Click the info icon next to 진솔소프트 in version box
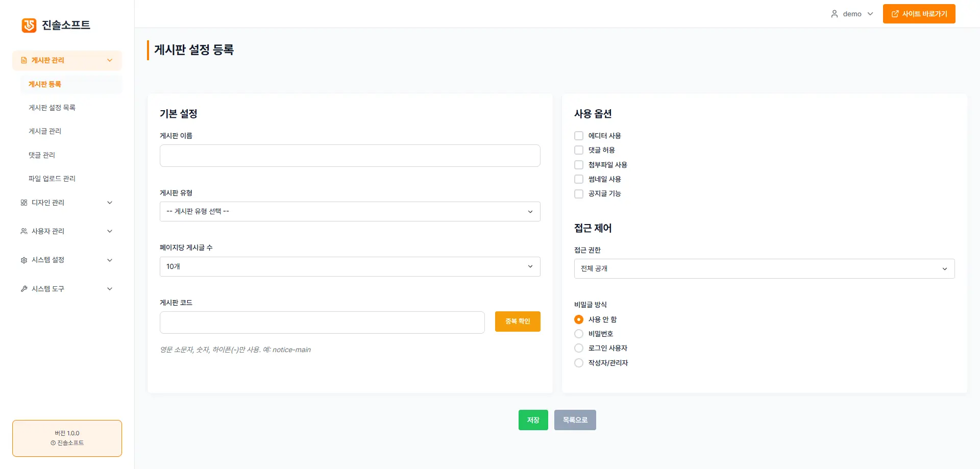 pos(53,443)
